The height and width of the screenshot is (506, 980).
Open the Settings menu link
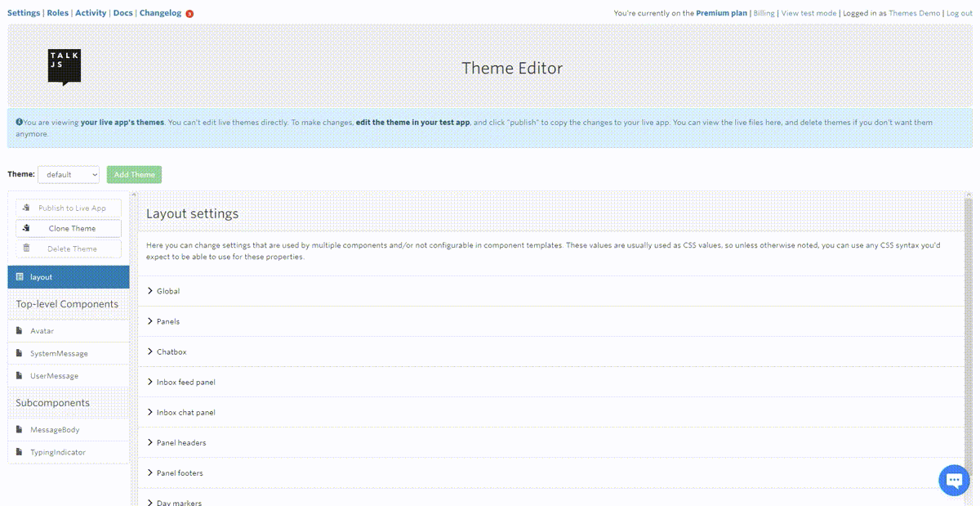click(24, 13)
